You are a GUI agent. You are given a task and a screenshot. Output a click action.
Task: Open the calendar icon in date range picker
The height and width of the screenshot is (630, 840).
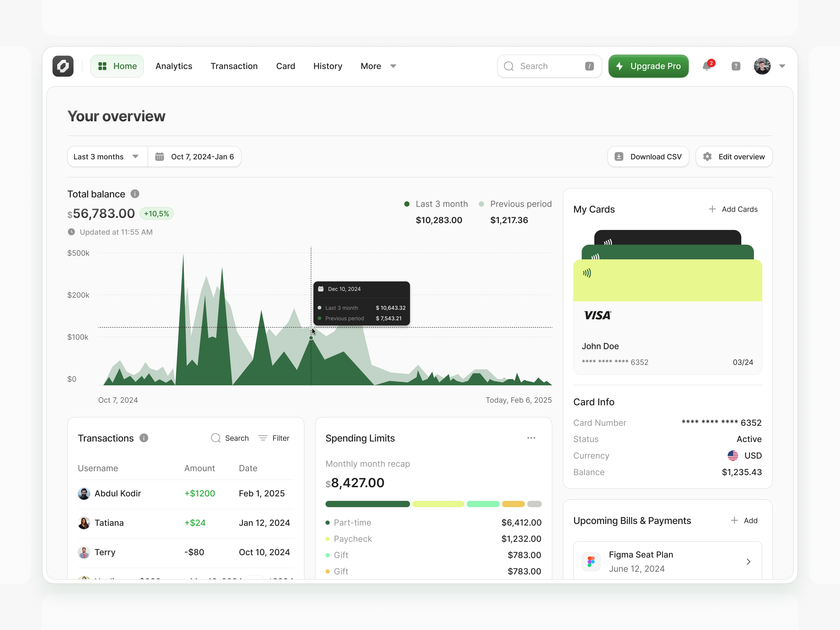(160, 156)
